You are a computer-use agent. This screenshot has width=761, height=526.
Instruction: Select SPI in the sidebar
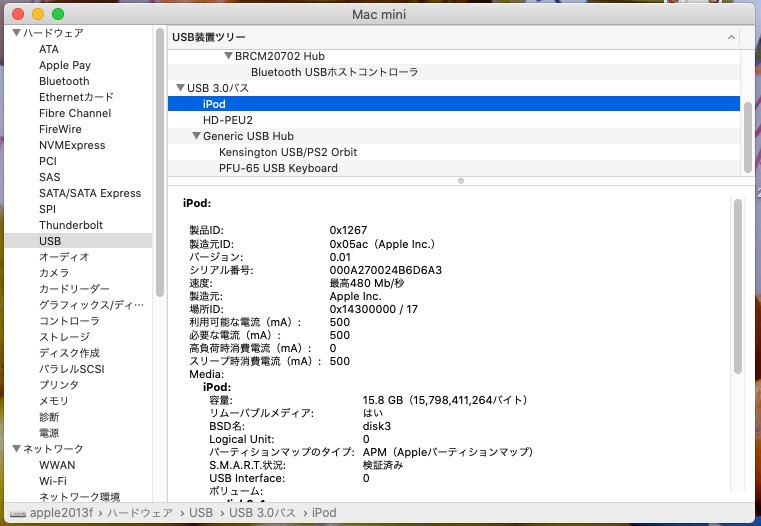pos(47,209)
